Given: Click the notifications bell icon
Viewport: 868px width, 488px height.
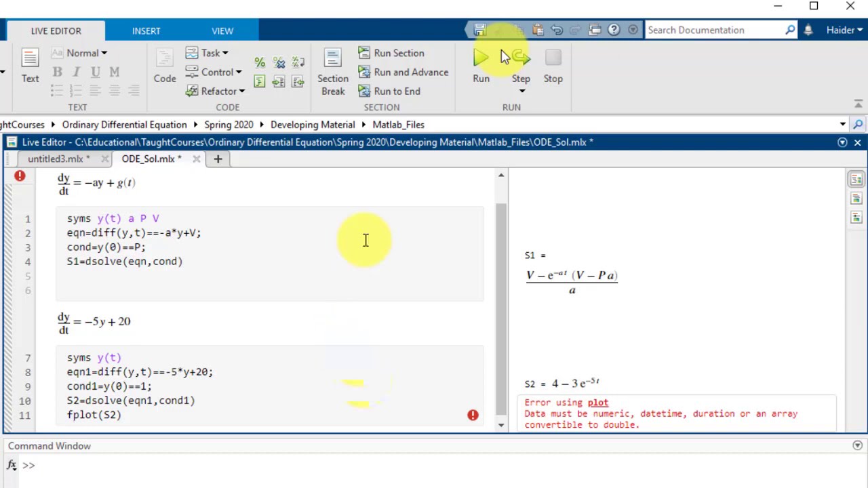Looking at the screenshot, I should point(808,30).
